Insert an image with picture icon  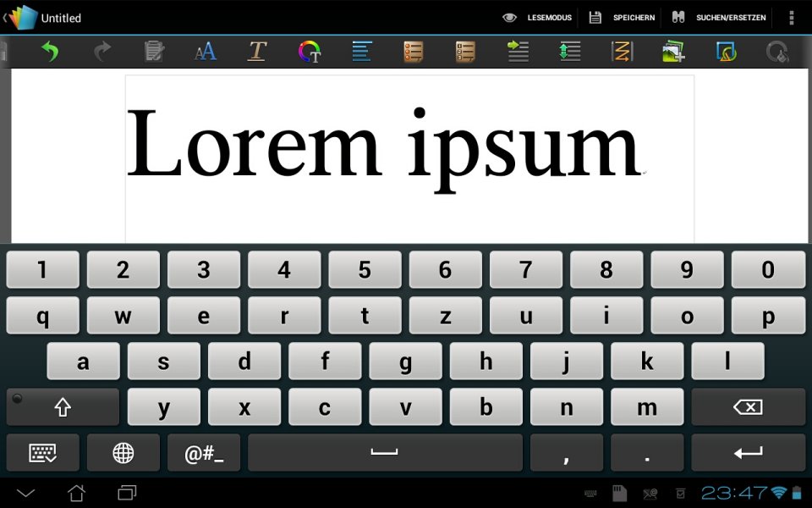(x=674, y=52)
